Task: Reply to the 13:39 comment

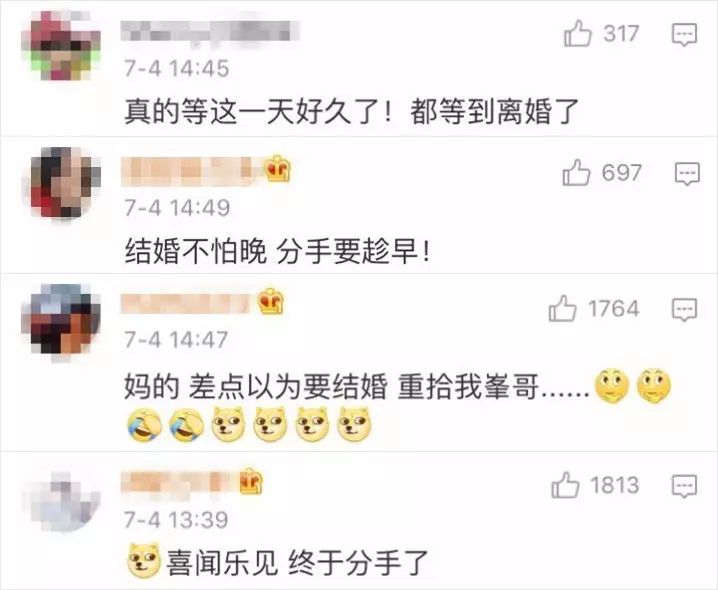Action: pos(684,486)
